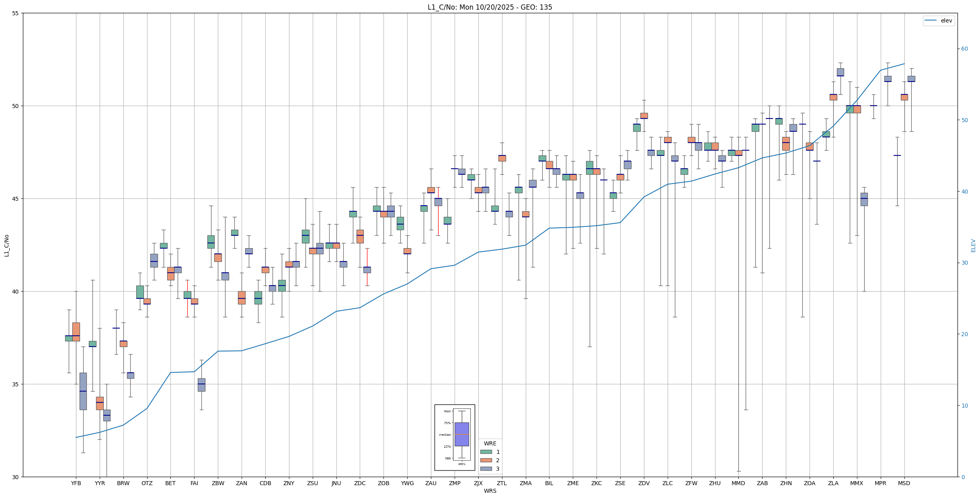Image resolution: width=980 pixels, height=498 pixels.
Task: Click the ZDV station tick label
Action: tap(644, 483)
